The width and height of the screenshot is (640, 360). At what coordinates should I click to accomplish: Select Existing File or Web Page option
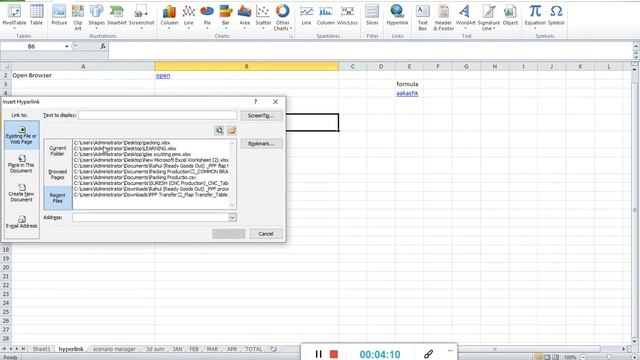(22, 135)
